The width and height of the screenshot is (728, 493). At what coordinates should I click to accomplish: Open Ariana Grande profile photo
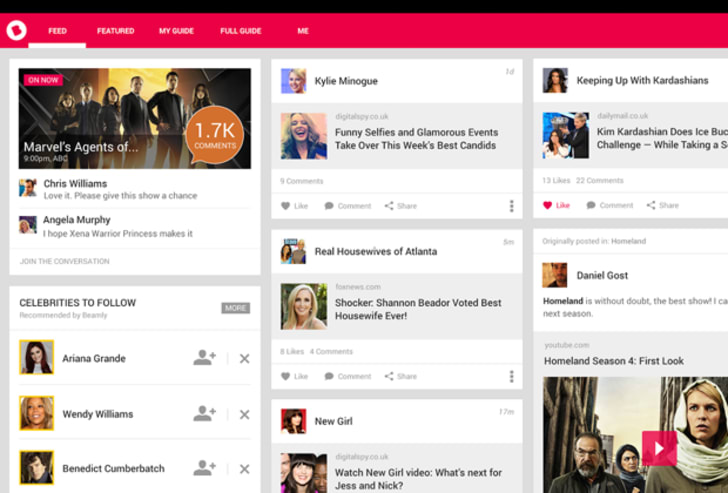coord(36,357)
